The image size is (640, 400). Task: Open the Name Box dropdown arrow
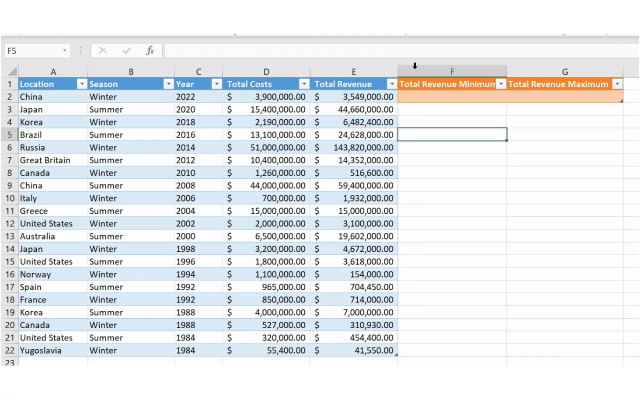coord(64,51)
